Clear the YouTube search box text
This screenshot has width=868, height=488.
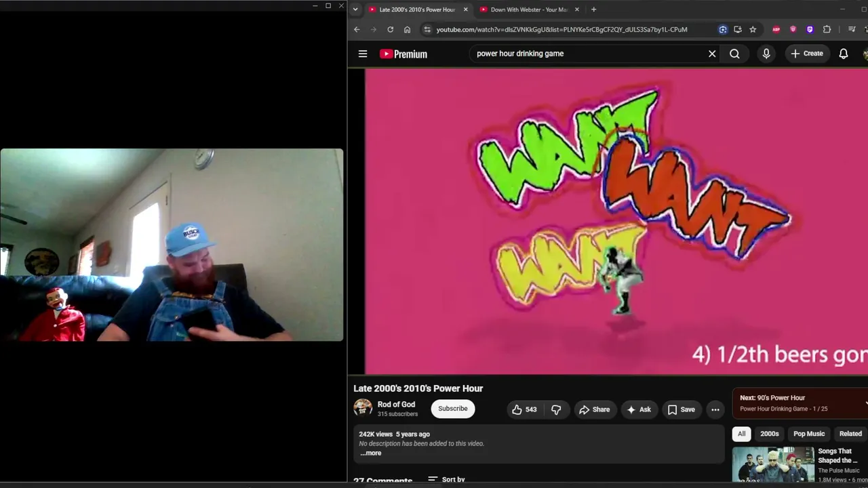(712, 54)
